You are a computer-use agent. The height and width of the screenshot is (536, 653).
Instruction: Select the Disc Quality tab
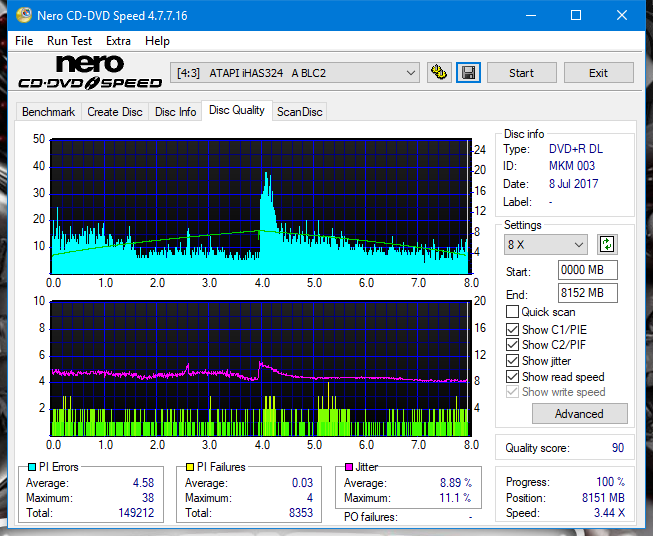pyautogui.click(x=237, y=110)
